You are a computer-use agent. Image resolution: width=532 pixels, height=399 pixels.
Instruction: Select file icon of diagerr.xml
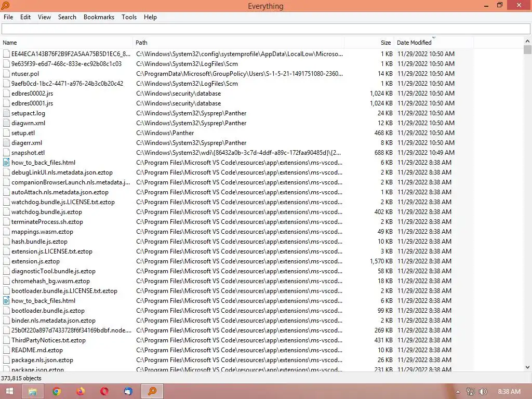tap(6, 142)
